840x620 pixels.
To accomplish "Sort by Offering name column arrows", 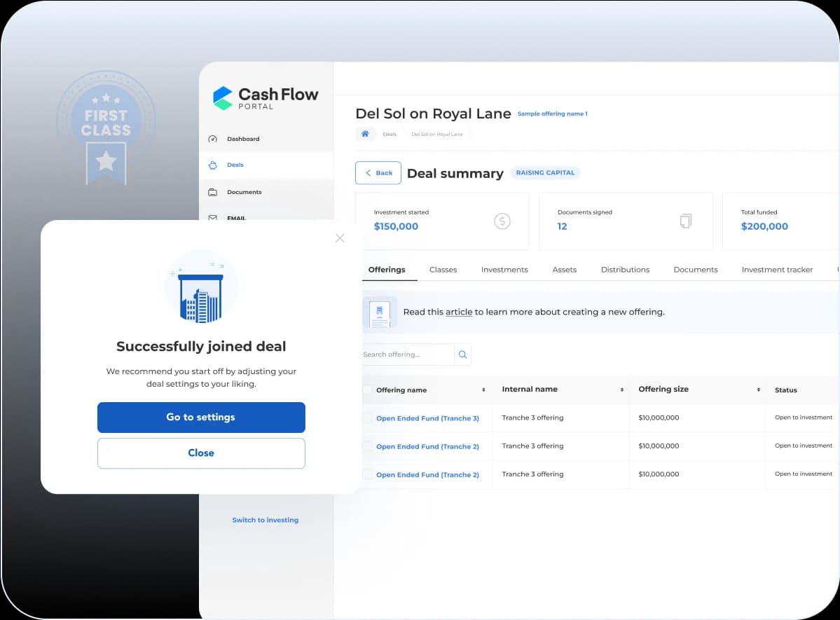I will coord(483,390).
